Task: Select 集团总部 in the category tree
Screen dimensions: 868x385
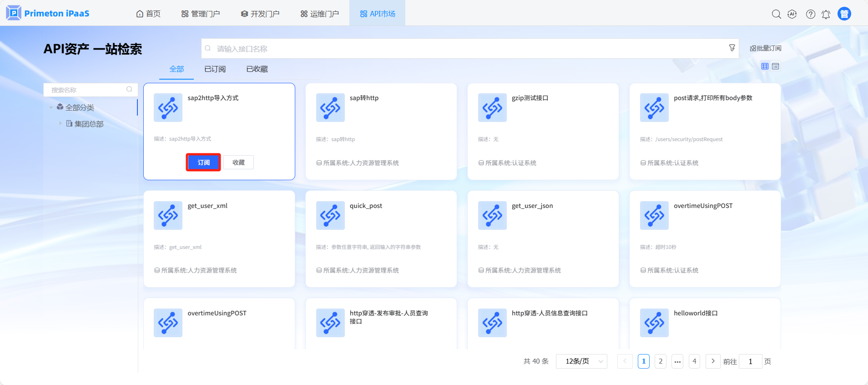Action: pos(89,124)
